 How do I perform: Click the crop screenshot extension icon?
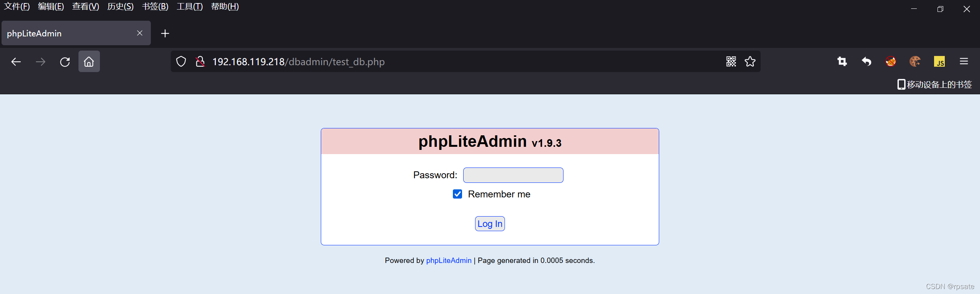click(842, 61)
